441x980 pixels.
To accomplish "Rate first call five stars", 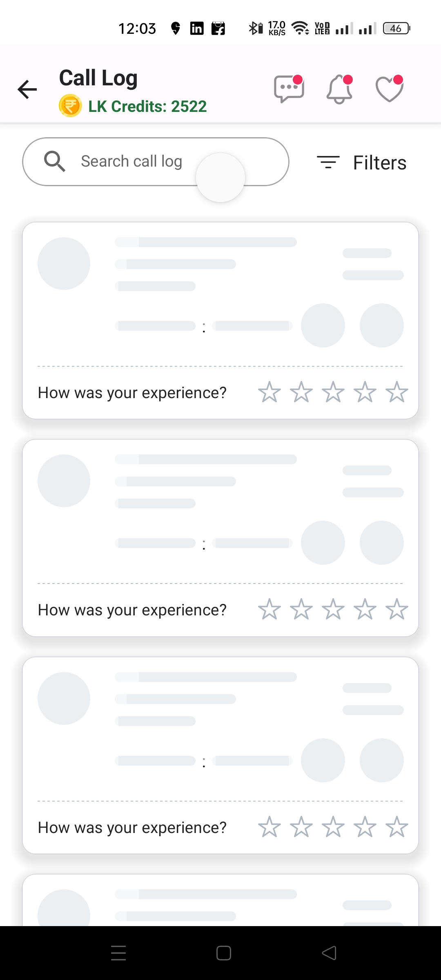I will pyautogui.click(x=396, y=392).
